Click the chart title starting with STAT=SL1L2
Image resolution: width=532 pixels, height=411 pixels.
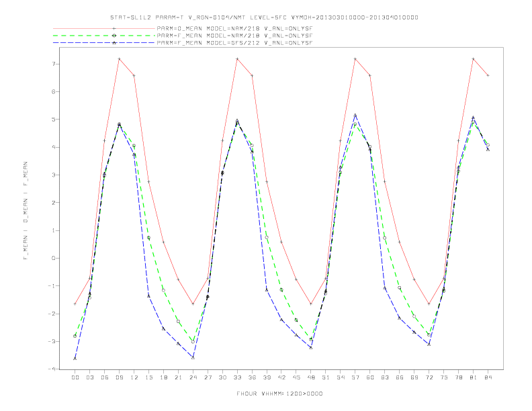[x=264, y=17]
